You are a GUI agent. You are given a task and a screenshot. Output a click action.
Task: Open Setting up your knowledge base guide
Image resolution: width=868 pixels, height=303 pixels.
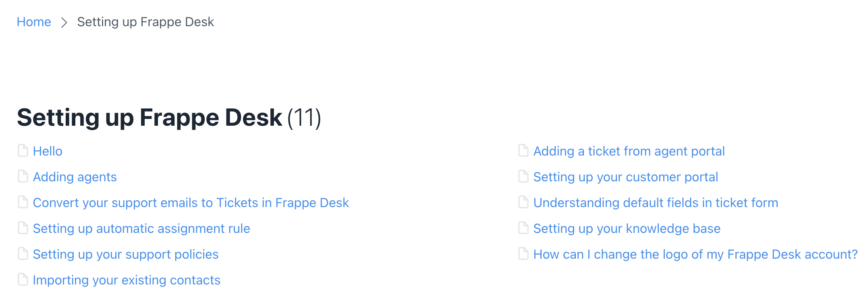tap(627, 228)
